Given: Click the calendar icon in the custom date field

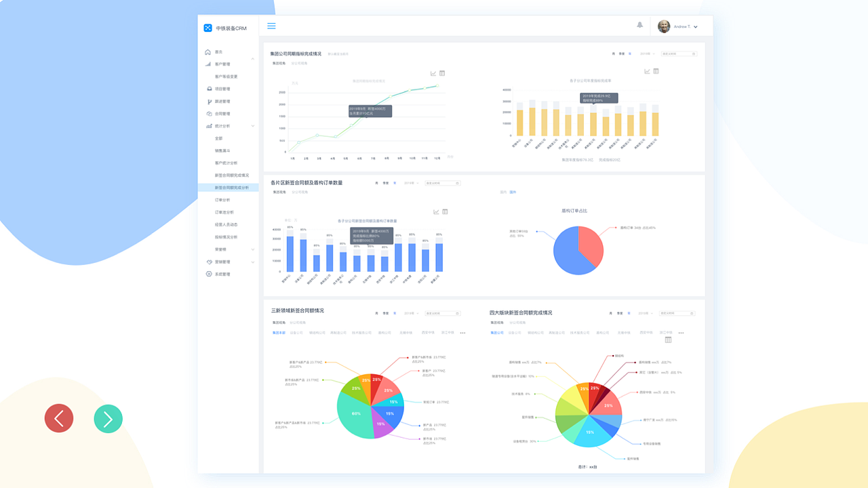Looking at the screenshot, I should pyautogui.click(x=694, y=54).
